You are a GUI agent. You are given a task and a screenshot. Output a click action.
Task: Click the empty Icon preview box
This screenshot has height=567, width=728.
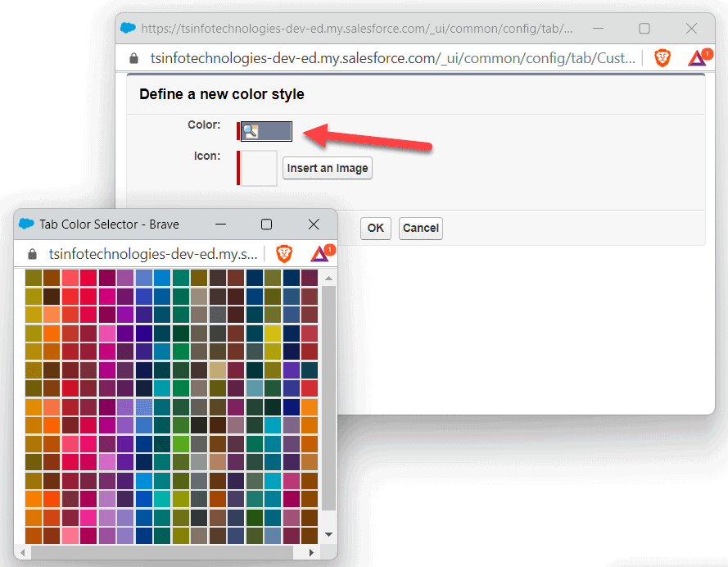(257, 168)
